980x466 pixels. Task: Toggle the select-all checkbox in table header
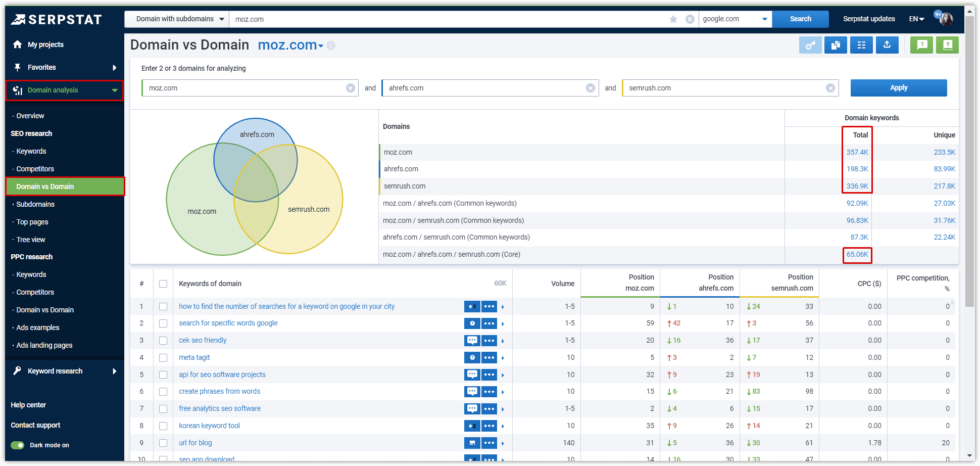pos(163,284)
